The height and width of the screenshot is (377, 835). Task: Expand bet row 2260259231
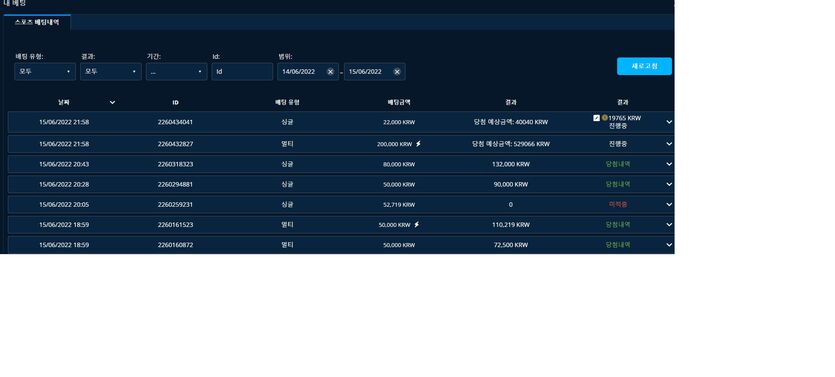tap(669, 204)
